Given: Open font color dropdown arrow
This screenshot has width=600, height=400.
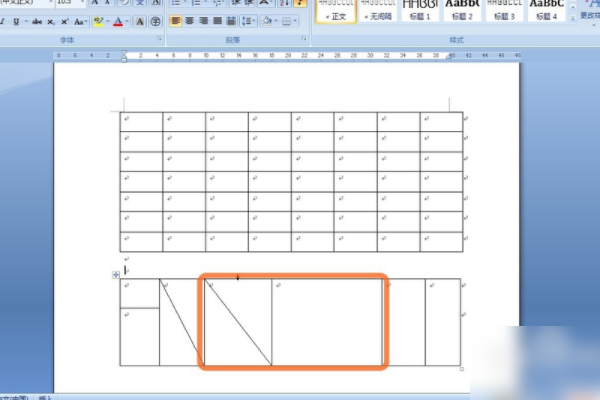Looking at the screenshot, I should [127, 22].
